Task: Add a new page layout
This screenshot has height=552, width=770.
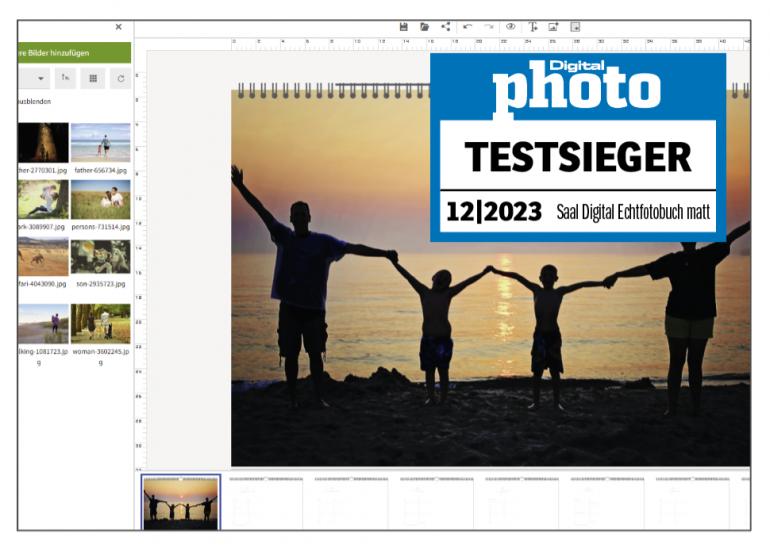Action: coord(576,27)
